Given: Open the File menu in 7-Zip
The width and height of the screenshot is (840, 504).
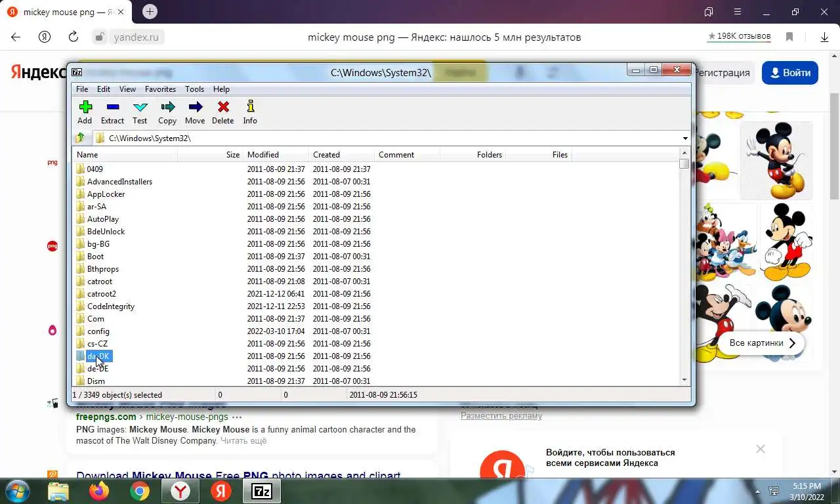Looking at the screenshot, I should pyautogui.click(x=82, y=89).
